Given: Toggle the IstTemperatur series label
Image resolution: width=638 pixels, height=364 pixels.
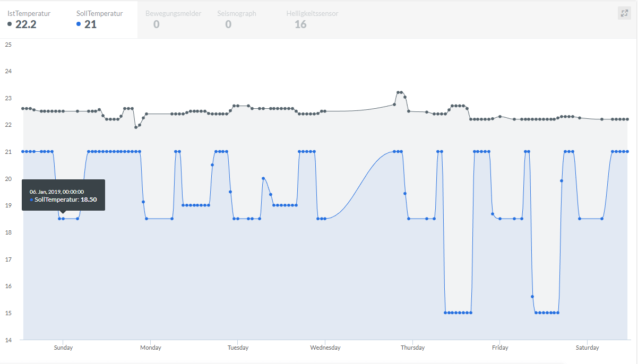Looking at the screenshot, I should [29, 14].
